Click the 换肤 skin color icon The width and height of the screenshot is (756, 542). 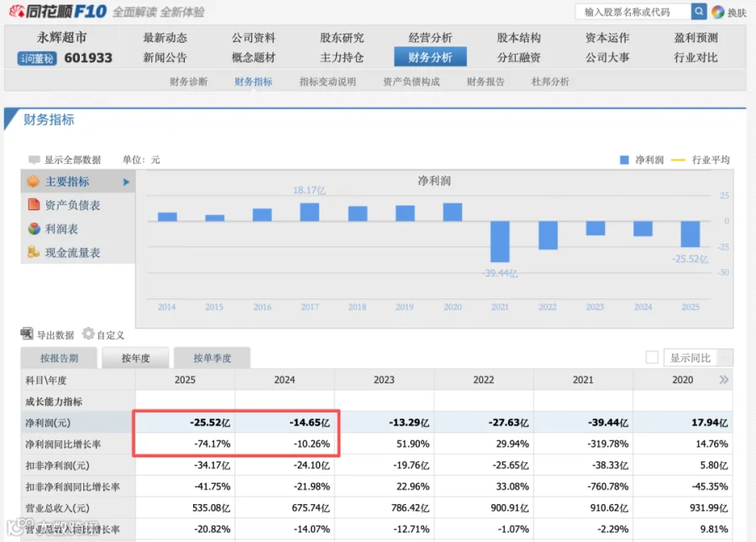tap(718, 12)
